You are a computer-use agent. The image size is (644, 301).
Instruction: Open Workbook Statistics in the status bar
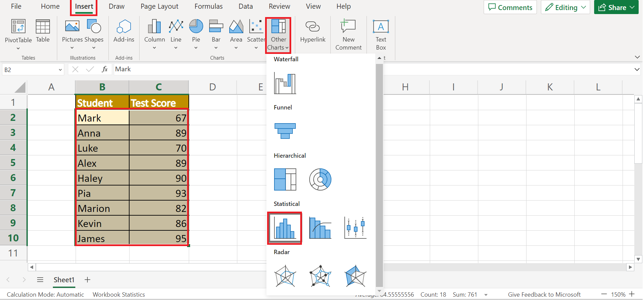click(x=119, y=295)
